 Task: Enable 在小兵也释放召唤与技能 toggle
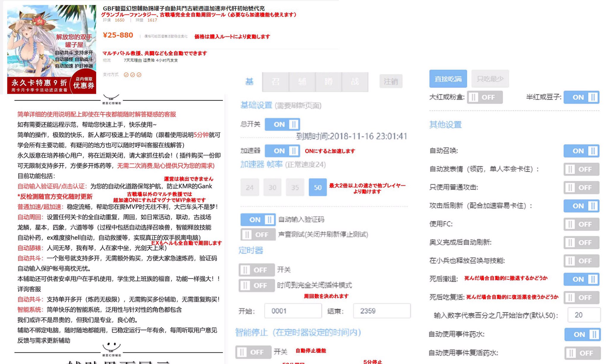coord(581,261)
